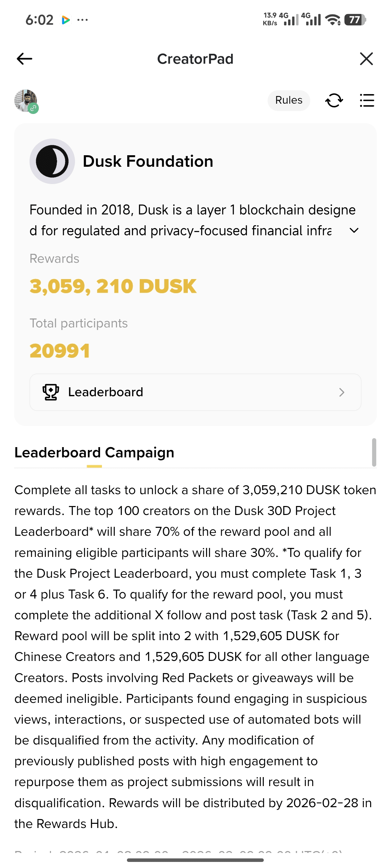Select the Leaderboard Campaign tab
Image resolution: width=391 pixels, height=868 pixels.
pos(94,453)
